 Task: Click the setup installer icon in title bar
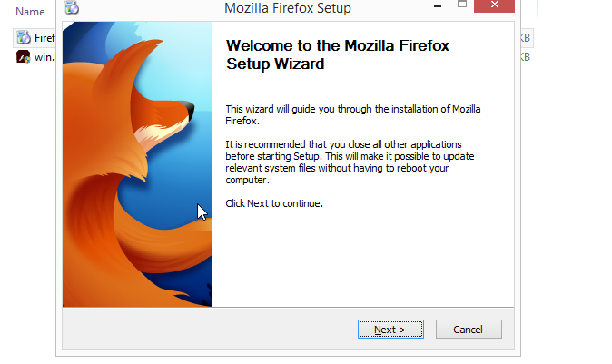tap(72, 7)
